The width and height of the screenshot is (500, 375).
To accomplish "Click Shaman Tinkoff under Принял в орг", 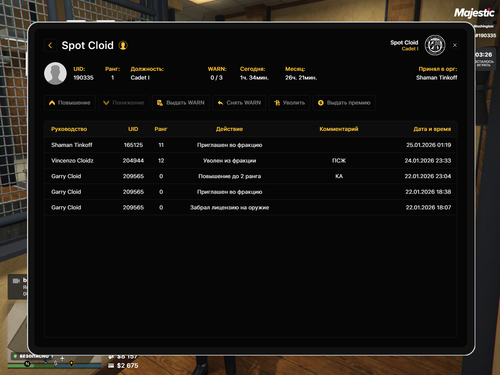I will (436, 78).
